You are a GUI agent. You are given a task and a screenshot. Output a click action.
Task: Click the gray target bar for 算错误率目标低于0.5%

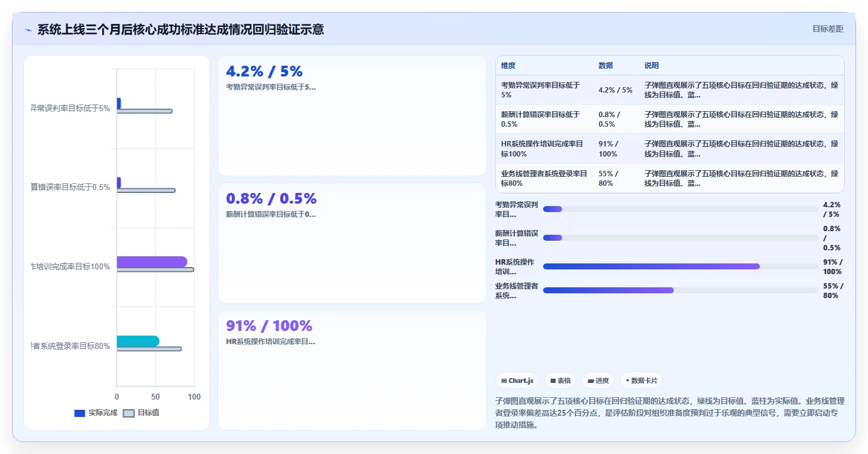click(x=146, y=191)
